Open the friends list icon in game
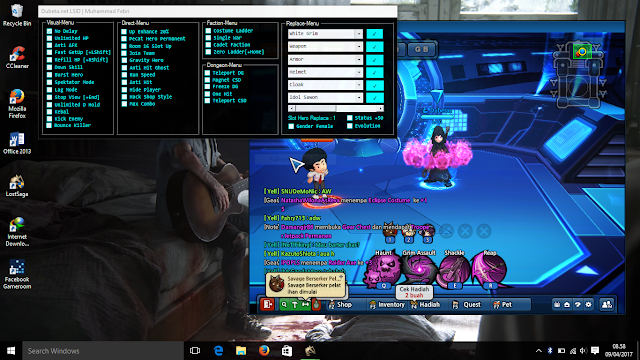The width and height of the screenshot is (640, 360). tap(607, 304)
